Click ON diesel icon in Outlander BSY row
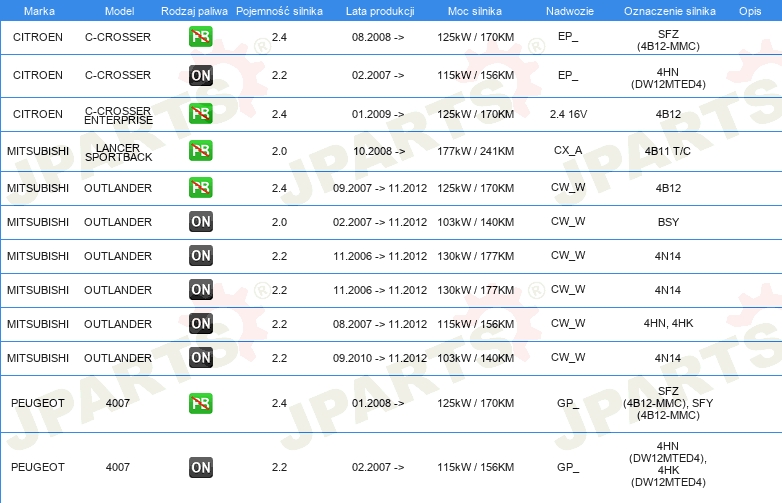Viewport: 782px width, 503px height. tap(200, 222)
